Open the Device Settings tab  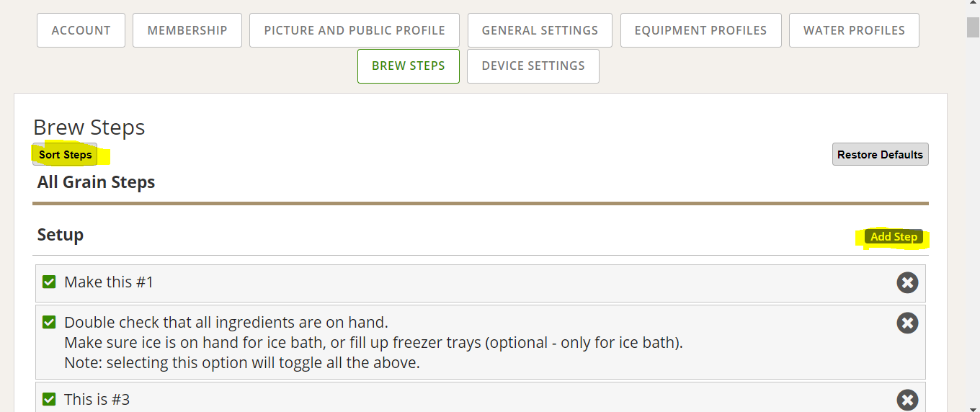(533, 66)
